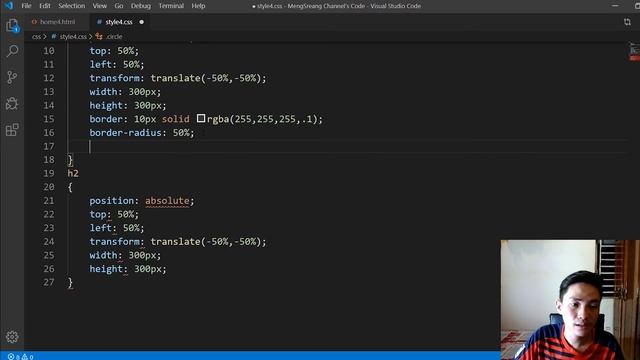Click line number 27 in gutter
640x360 pixels.
(49, 282)
